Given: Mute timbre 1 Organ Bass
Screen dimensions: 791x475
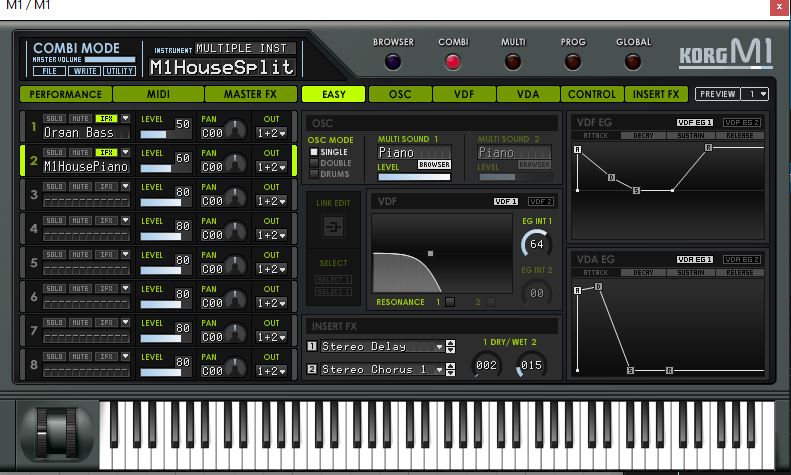Looking at the screenshot, I should pyautogui.click(x=80, y=118).
